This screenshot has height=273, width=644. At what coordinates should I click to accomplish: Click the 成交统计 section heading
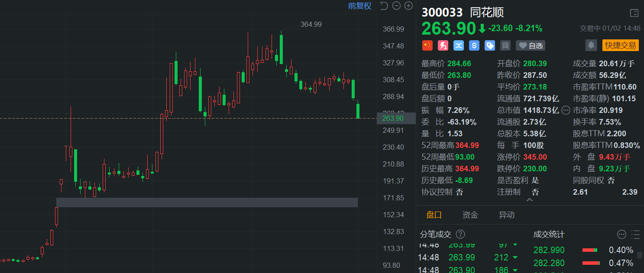point(549,234)
